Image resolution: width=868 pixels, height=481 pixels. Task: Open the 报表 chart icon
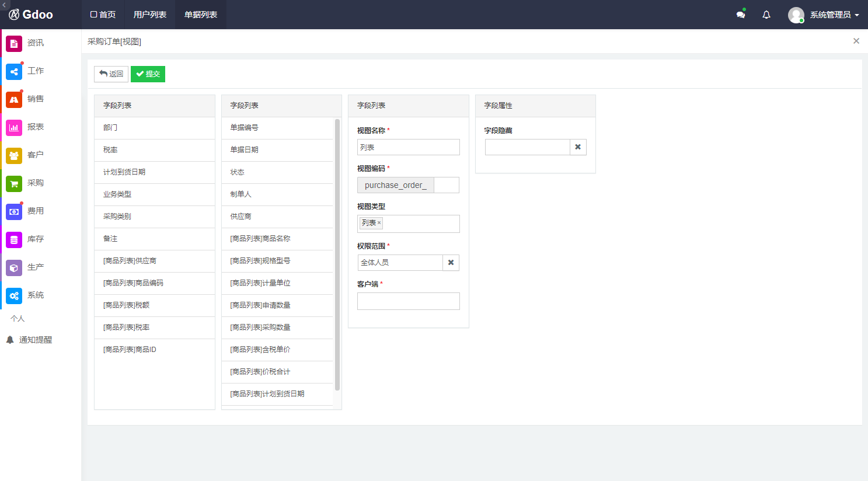point(14,127)
